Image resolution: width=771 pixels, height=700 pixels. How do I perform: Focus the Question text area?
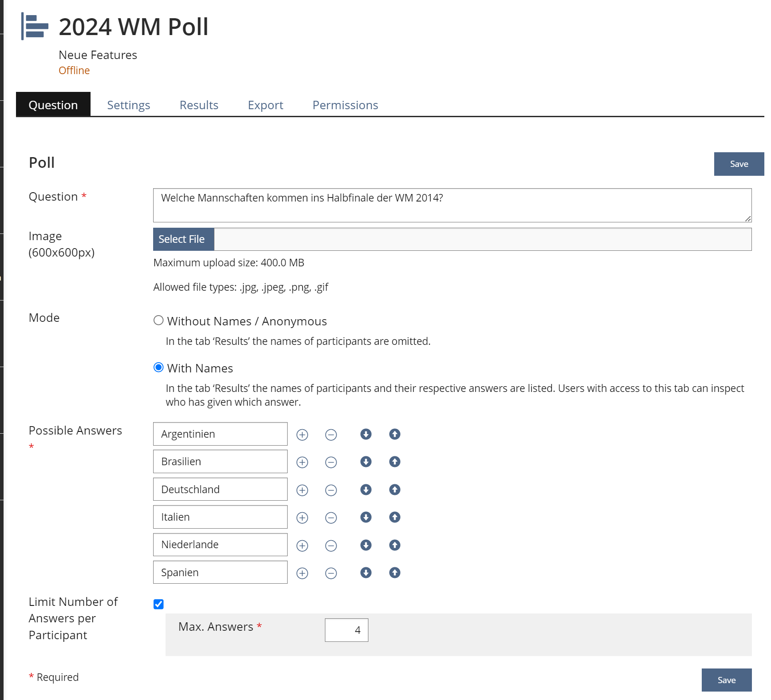(452, 205)
